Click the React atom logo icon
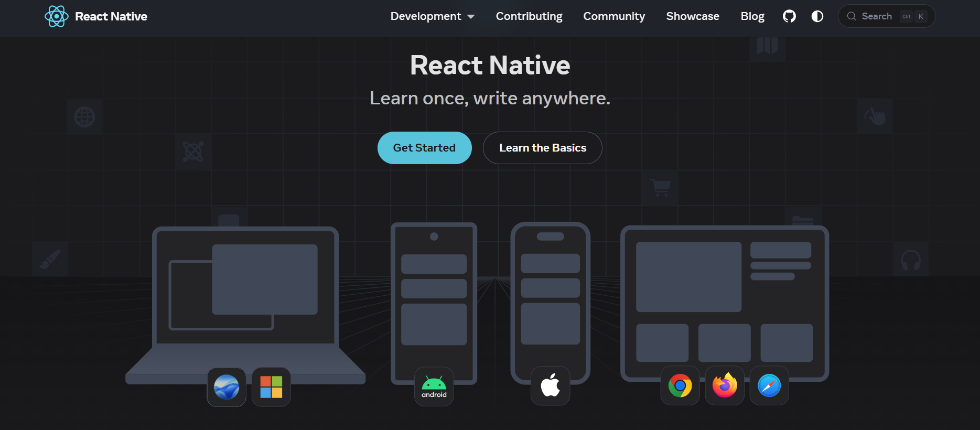Viewport: 980px width, 430px height. tap(57, 16)
